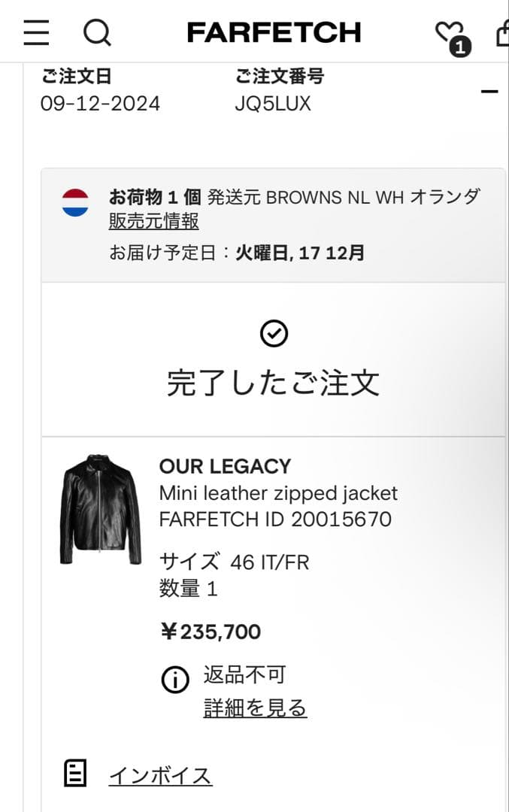Click the info icon next to 返品不可
This screenshot has width=509, height=812.
(175, 680)
